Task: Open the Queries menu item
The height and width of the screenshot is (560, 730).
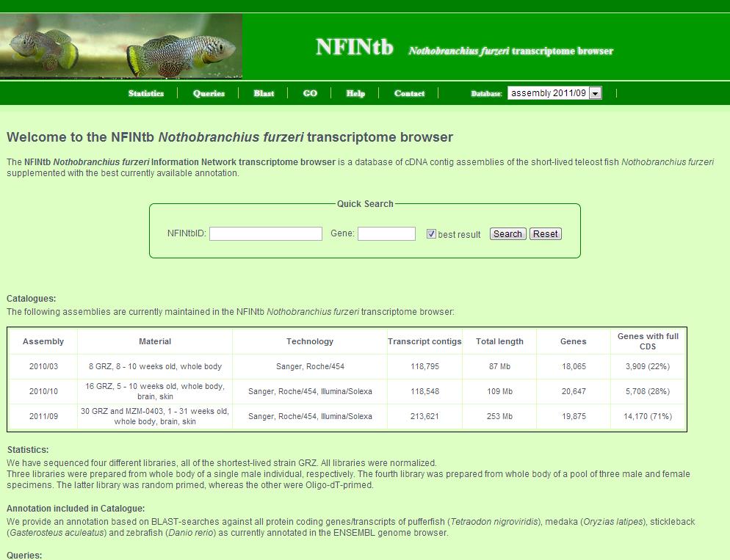Action: click(209, 93)
